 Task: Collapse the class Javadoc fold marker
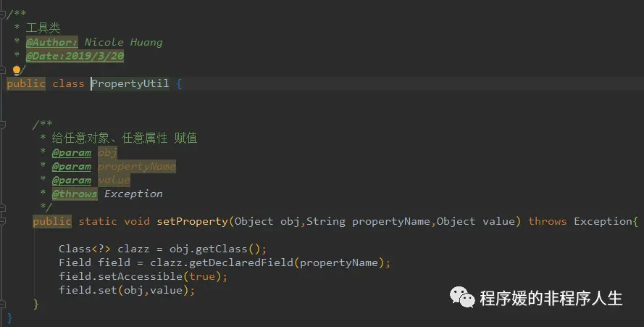coord(2,15)
